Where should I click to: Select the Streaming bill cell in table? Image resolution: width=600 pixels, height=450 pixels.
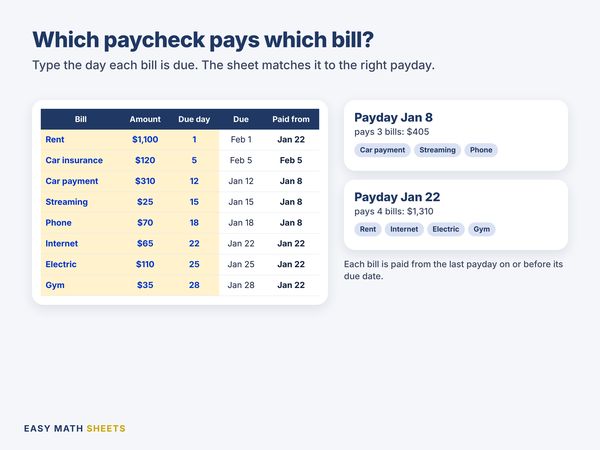[x=80, y=202]
